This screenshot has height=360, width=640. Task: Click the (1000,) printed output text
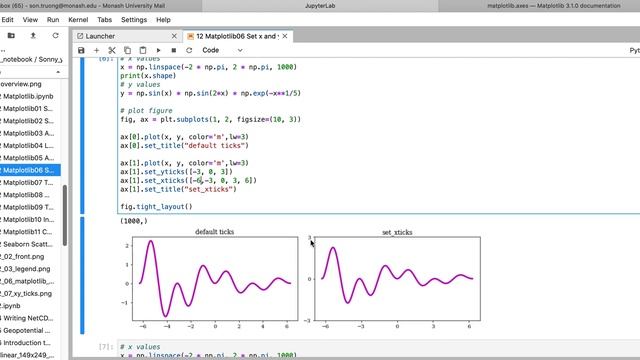coord(134,221)
